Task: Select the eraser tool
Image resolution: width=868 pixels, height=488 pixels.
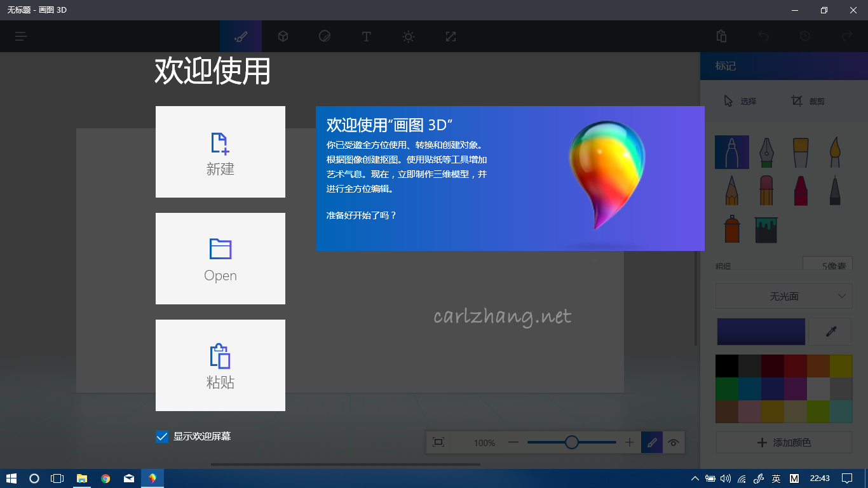Action: point(766,190)
